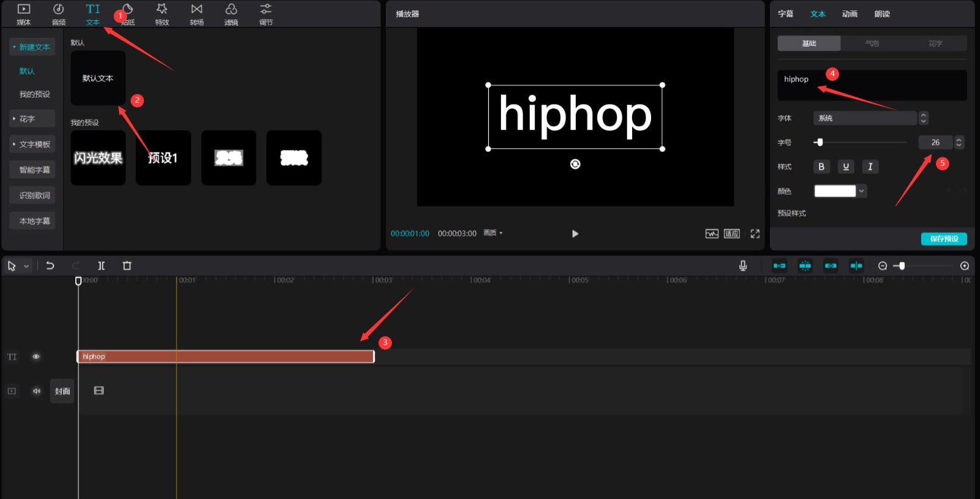Hide the text track with the eye icon
This screenshot has height=499, width=980.
pos(36,356)
